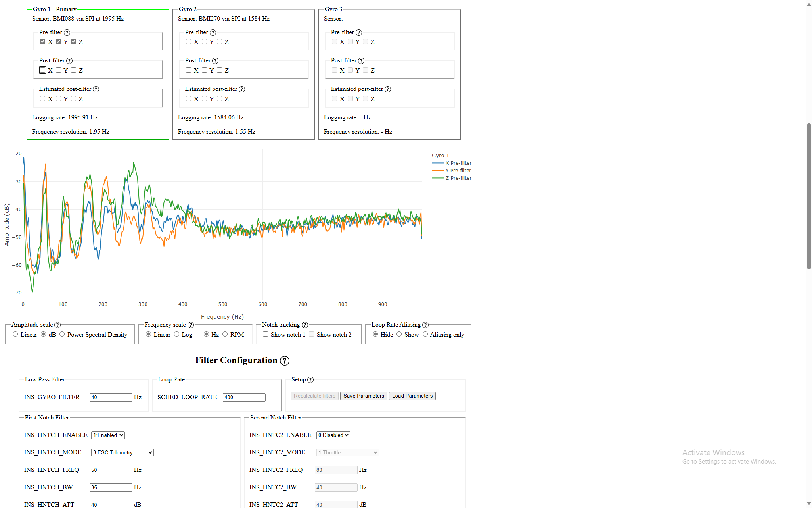The height and width of the screenshot is (508, 812).
Task: Click Save Parameters button
Action: point(364,396)
